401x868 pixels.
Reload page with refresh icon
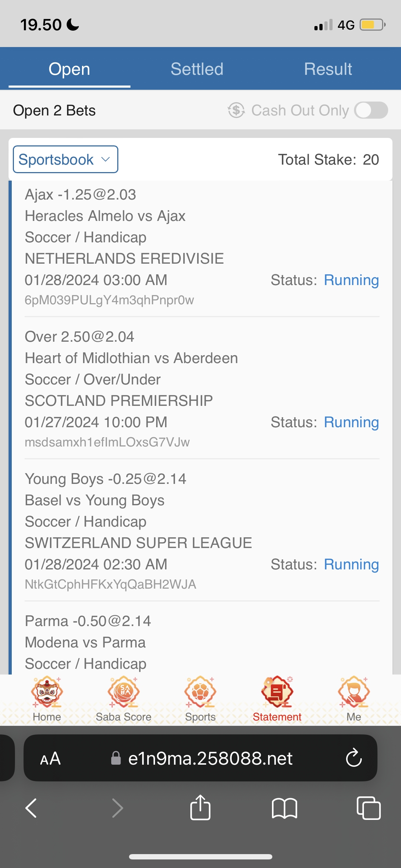coord(354,758)
